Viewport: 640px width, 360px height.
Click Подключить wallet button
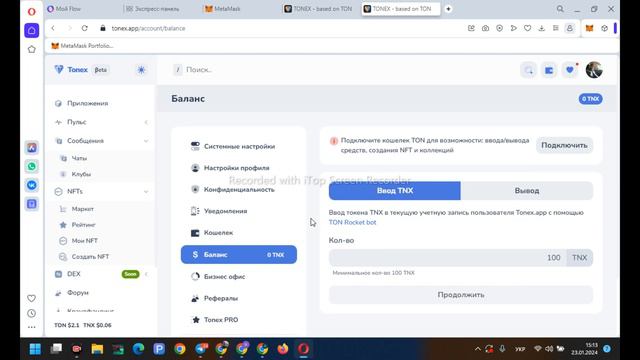click(564, 145)
